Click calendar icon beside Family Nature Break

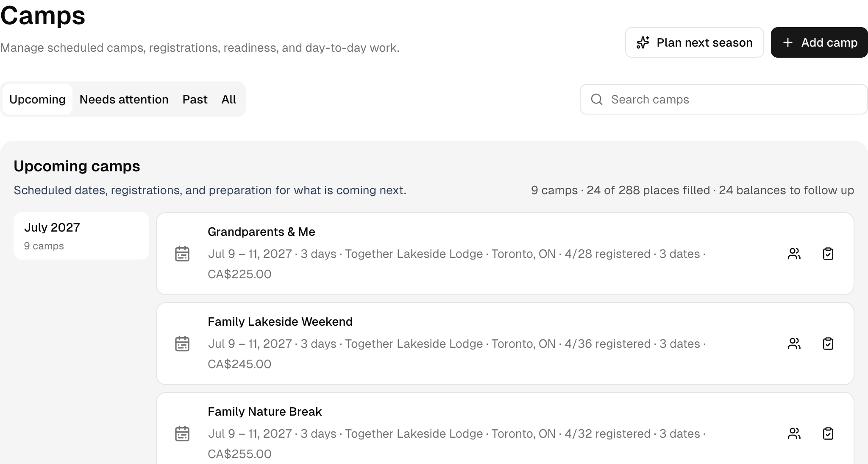[x=182, y=433]
